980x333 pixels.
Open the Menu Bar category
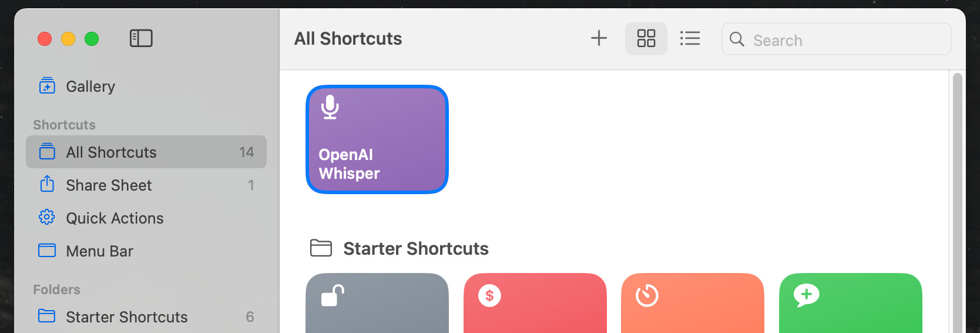[x=100, y=251]
